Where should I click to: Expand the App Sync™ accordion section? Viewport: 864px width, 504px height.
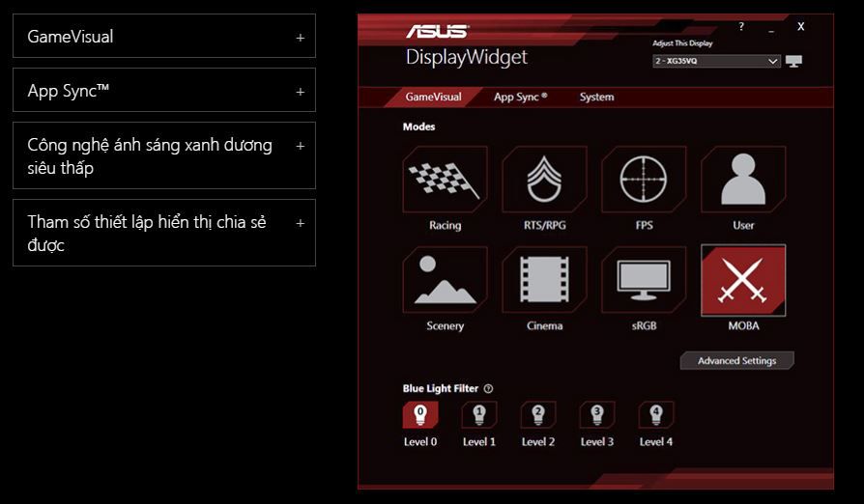coord(164,90)
